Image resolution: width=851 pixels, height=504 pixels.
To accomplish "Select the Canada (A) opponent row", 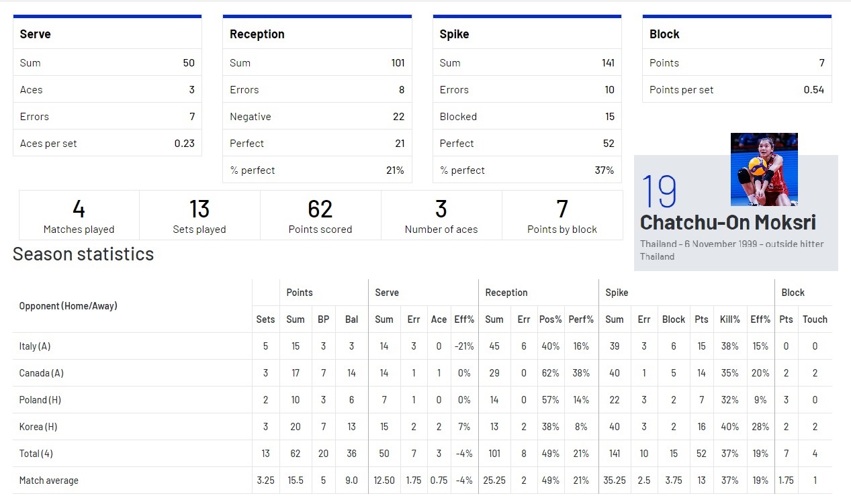I will point(422,373).
